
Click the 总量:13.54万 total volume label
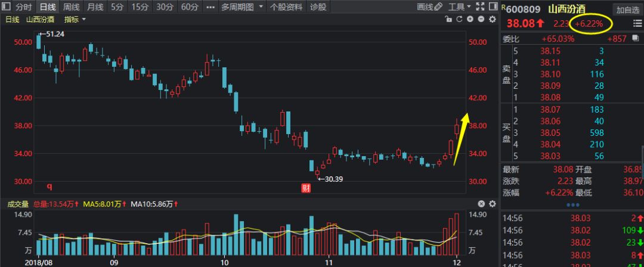click(57, 204)
